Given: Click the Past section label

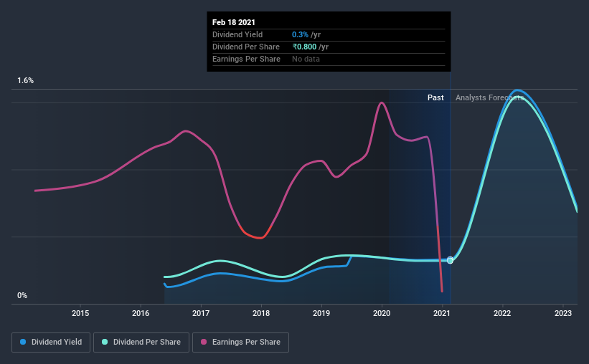Looking at the screenshot, I should click(x=435, y=97).
